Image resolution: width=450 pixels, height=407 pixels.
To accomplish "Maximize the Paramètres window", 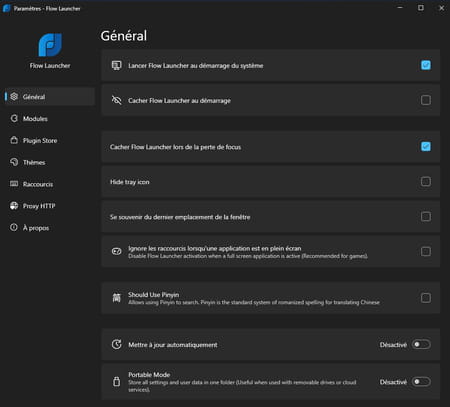I will point(421,8).
